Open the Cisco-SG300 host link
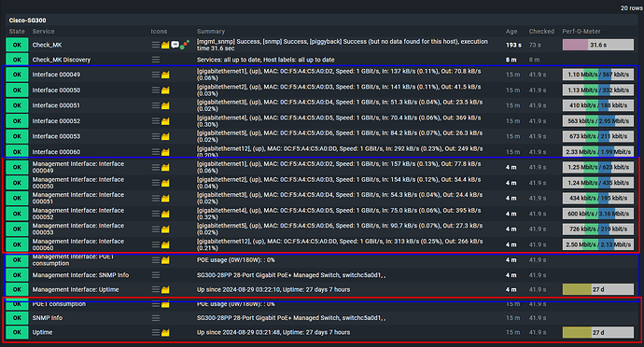The width and height of the screenshot is (644, 347). click(27, 21)
